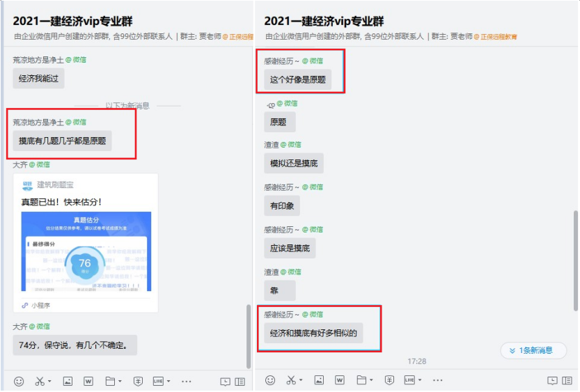Toggle side panel icon in right chat toolbar
The image size is (580, 392).
tap(567, 380)
